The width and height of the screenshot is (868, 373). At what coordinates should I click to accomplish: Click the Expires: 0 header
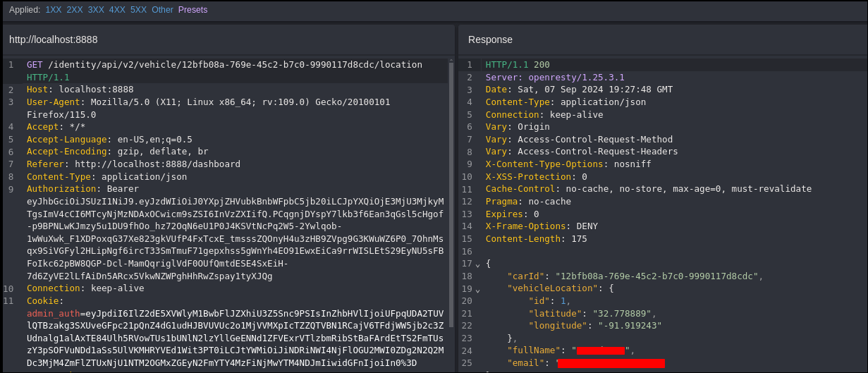[x=513, y=214]
